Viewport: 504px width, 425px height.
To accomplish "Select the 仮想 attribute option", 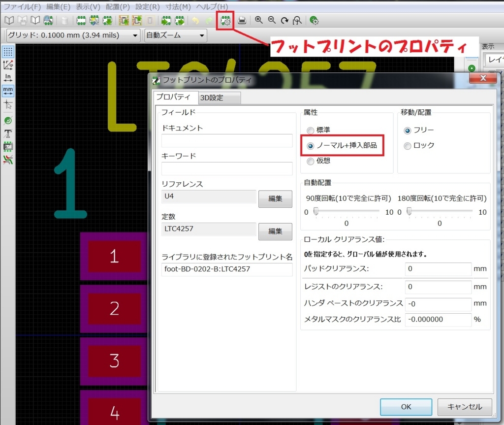I will (310, 161).
